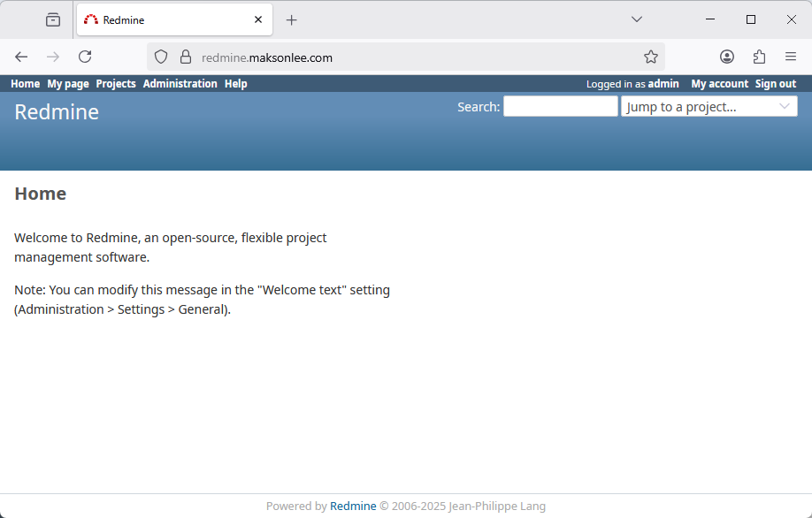
Task: Click the Redmine header title
Action: coord(57,112)
